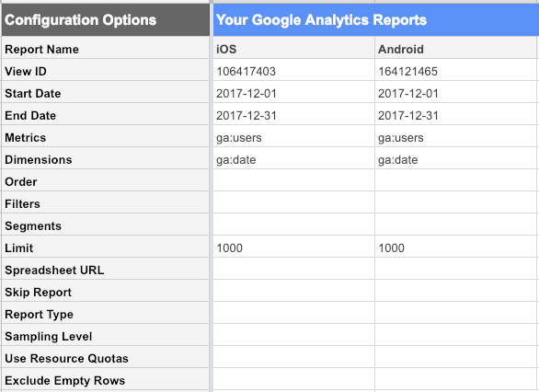Click the Android Limit 1000 cell
Screen dimensions: 539x392
click(x=455, y=248)
